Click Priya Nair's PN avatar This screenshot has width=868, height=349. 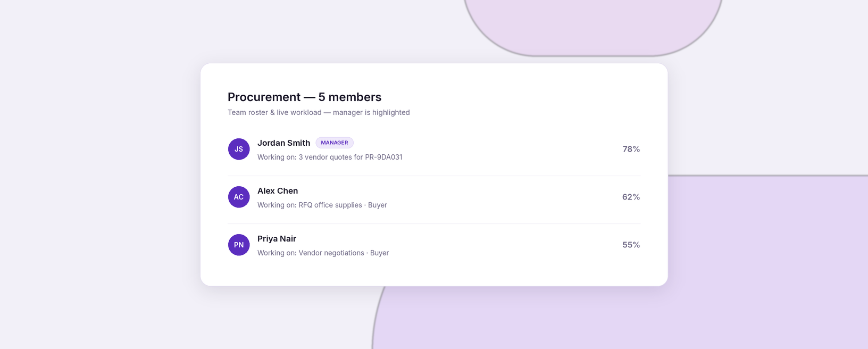[x=239, y=245]
